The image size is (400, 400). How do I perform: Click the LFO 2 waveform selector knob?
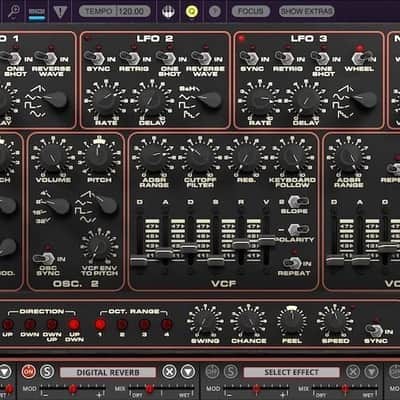[209, 100]
